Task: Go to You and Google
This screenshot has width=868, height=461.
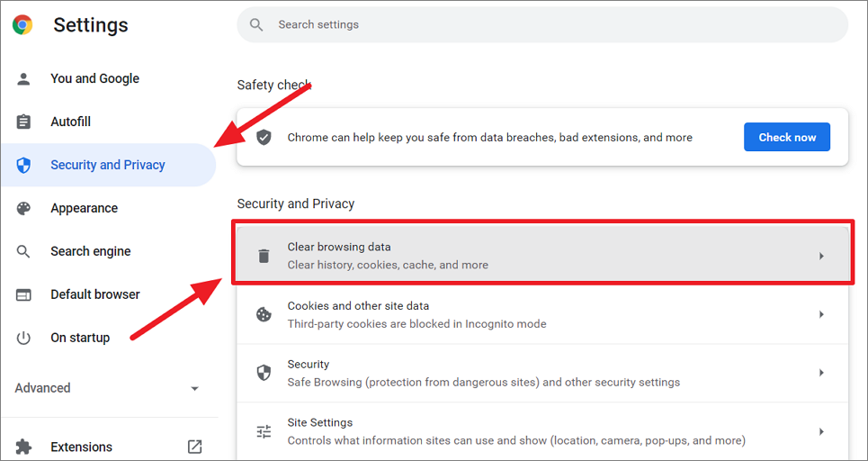Action: pyautogui.click(x=94, y=78)
